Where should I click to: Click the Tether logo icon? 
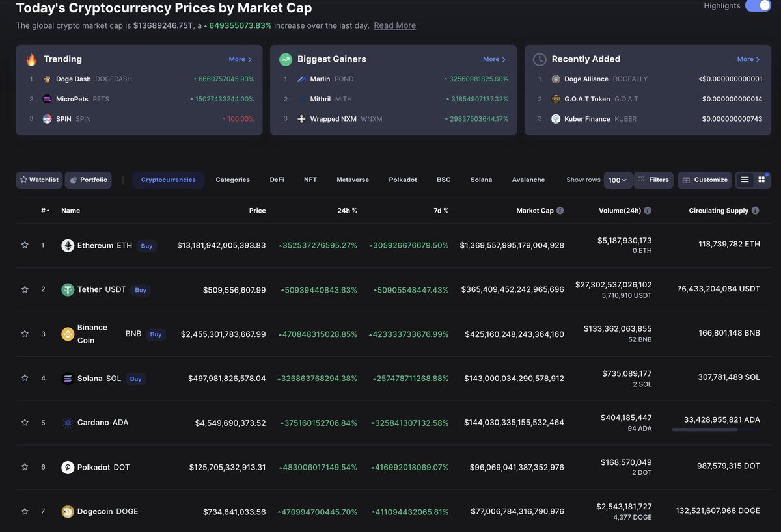[x=68, y=289]
